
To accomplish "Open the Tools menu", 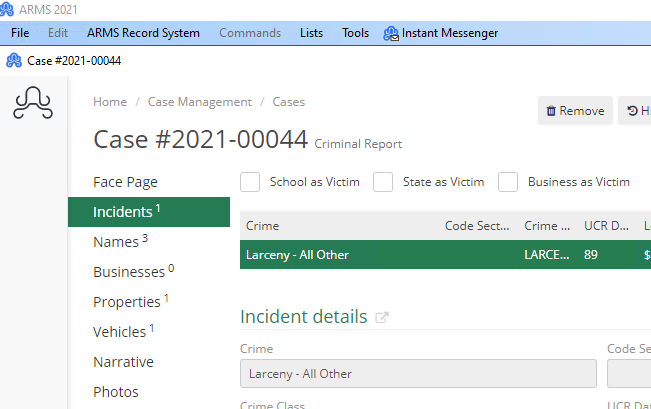I will coord(355,33).
